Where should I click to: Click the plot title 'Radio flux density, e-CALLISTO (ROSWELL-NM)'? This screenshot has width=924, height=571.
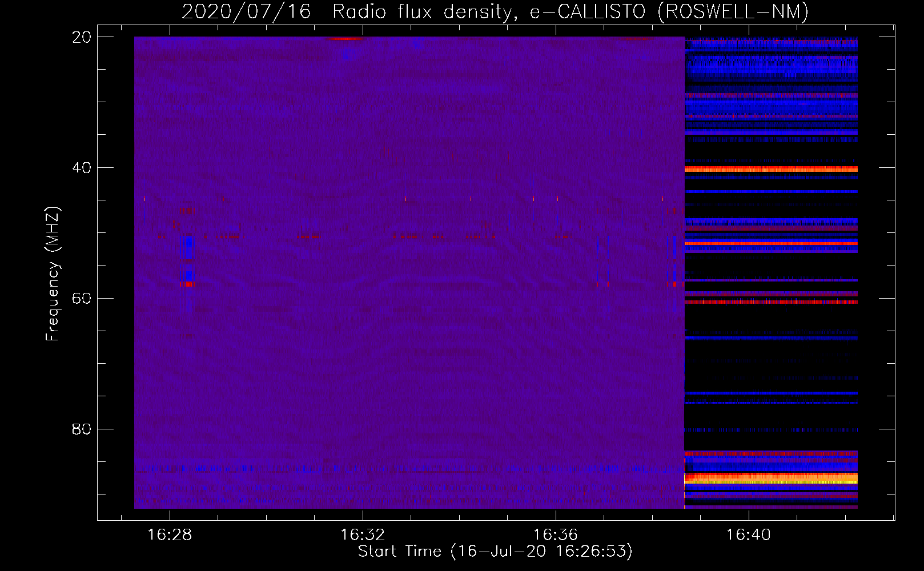[x=571, y=11]
